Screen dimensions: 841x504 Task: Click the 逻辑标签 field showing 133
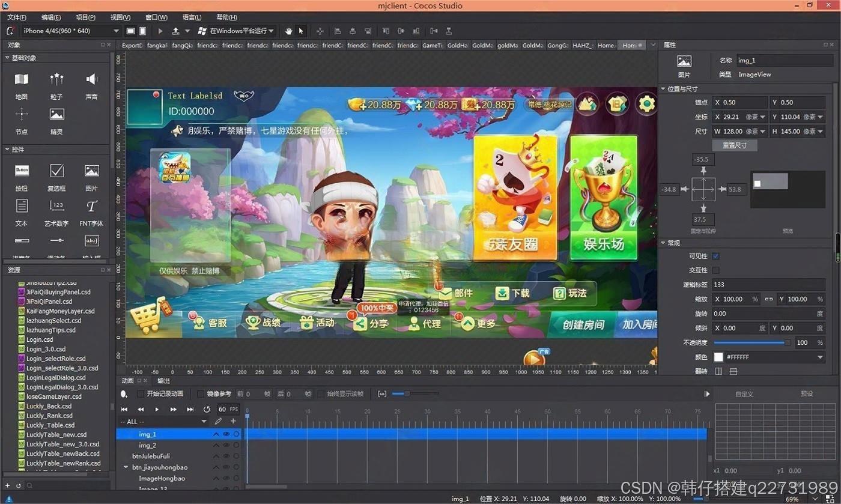coord(768,285)
